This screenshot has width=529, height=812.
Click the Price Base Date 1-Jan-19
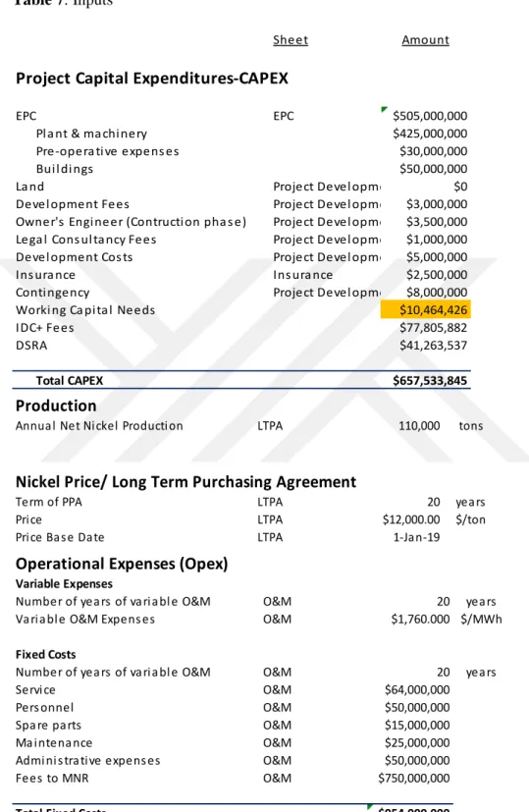(x=416, y=537)
